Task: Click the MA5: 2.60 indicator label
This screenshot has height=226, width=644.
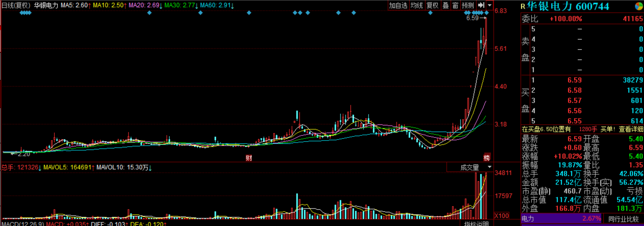Action: [76, 5]
